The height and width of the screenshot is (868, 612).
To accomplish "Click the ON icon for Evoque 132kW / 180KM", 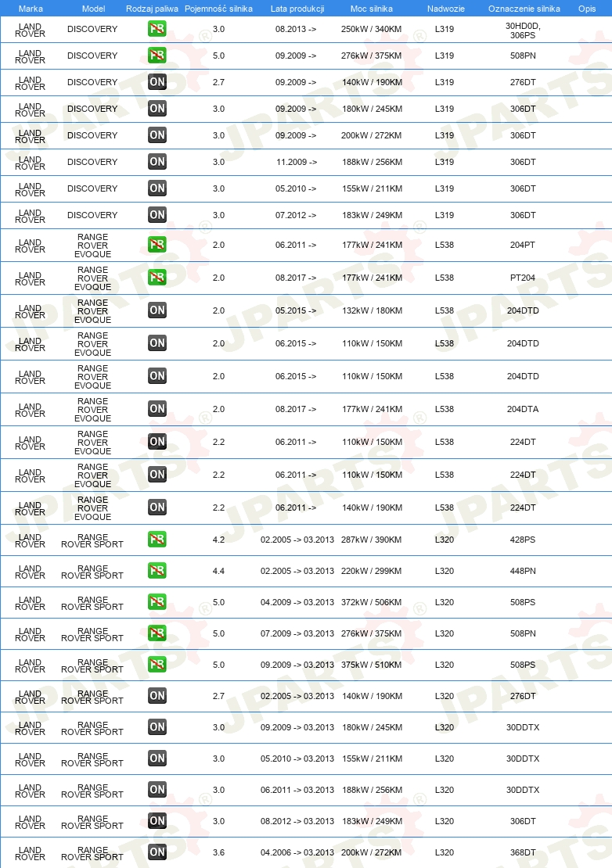I will [x=157, y=310].
